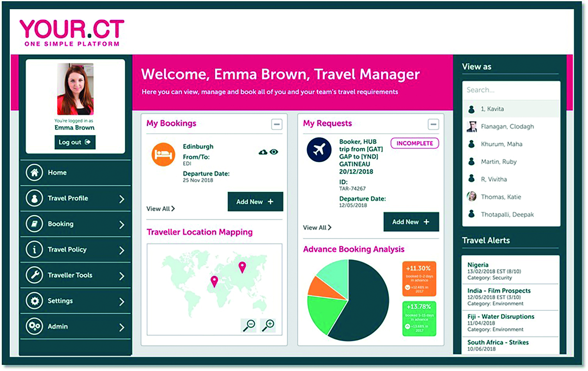Click the Log out button
The height and width of the screenshot is (371, 588).
tap(75, 142)
